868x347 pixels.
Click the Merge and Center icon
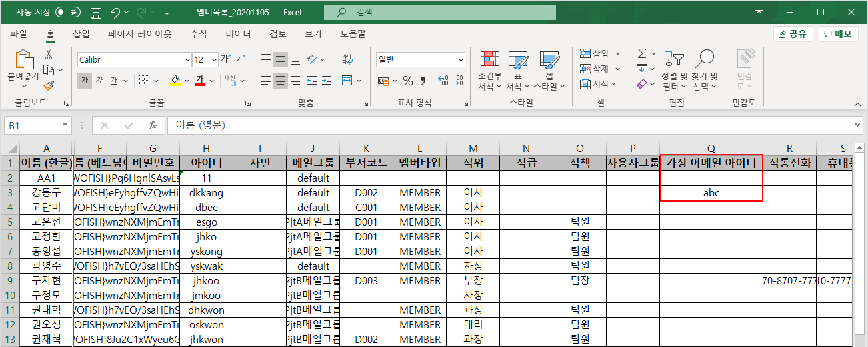click(x=347, y=81)
